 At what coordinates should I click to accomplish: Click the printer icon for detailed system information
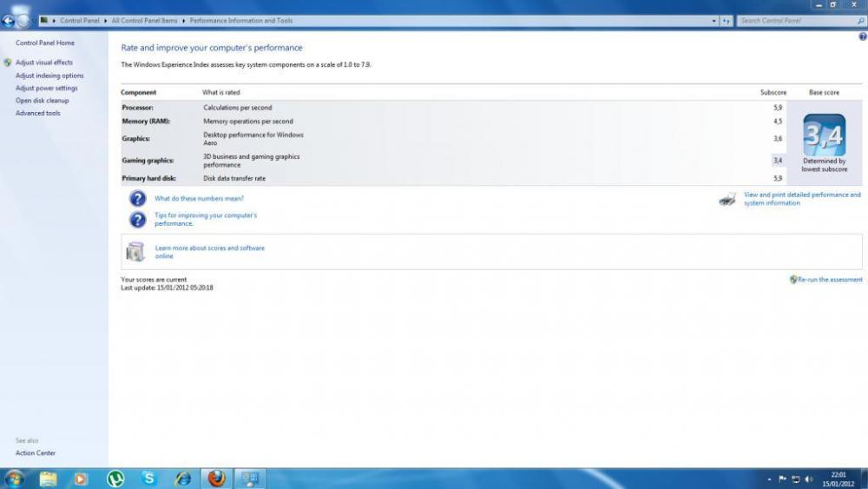click(x=727, y=200)
